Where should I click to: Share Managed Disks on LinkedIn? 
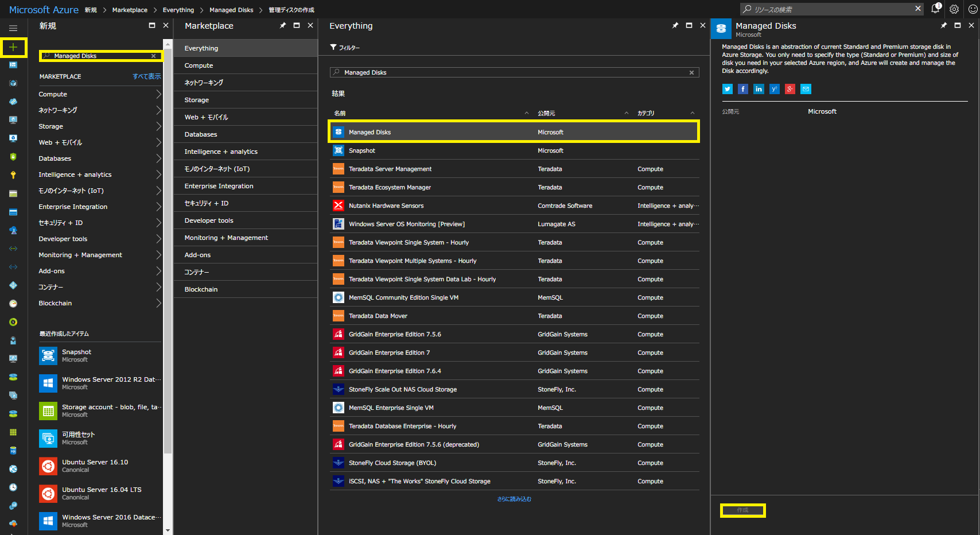(759, 89)
